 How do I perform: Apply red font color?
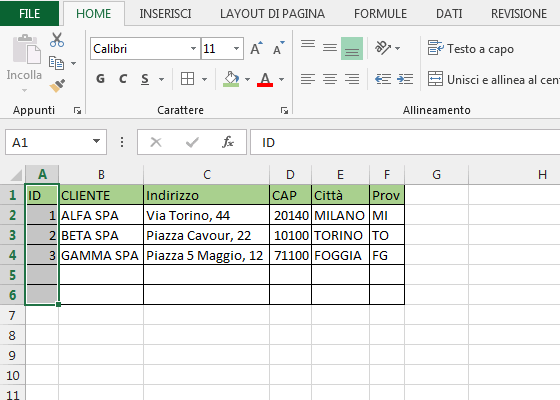pos(265,79)
